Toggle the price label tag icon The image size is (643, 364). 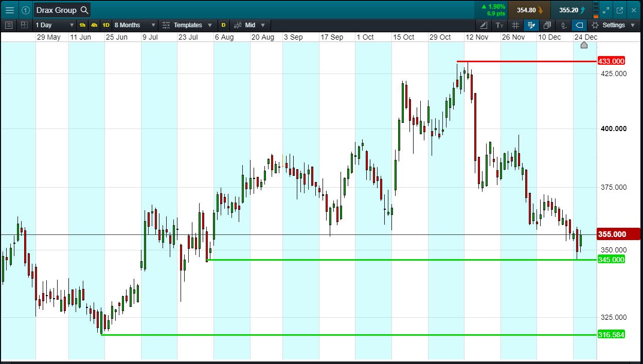[579, 25]
